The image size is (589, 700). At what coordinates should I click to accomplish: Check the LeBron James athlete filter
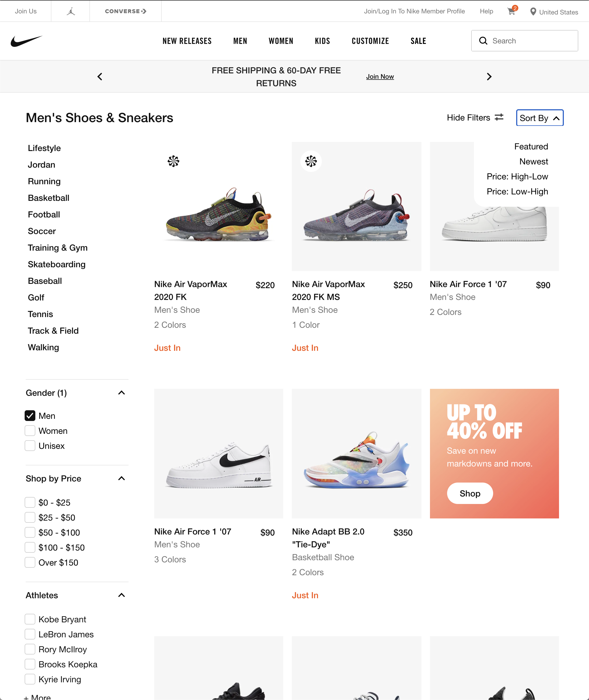[x=30, y=634]
